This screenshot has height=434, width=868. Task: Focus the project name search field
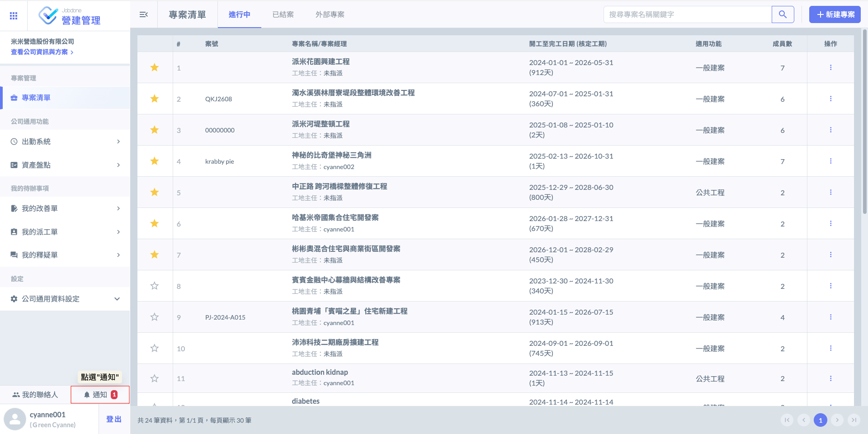click(x=687, y=14)
